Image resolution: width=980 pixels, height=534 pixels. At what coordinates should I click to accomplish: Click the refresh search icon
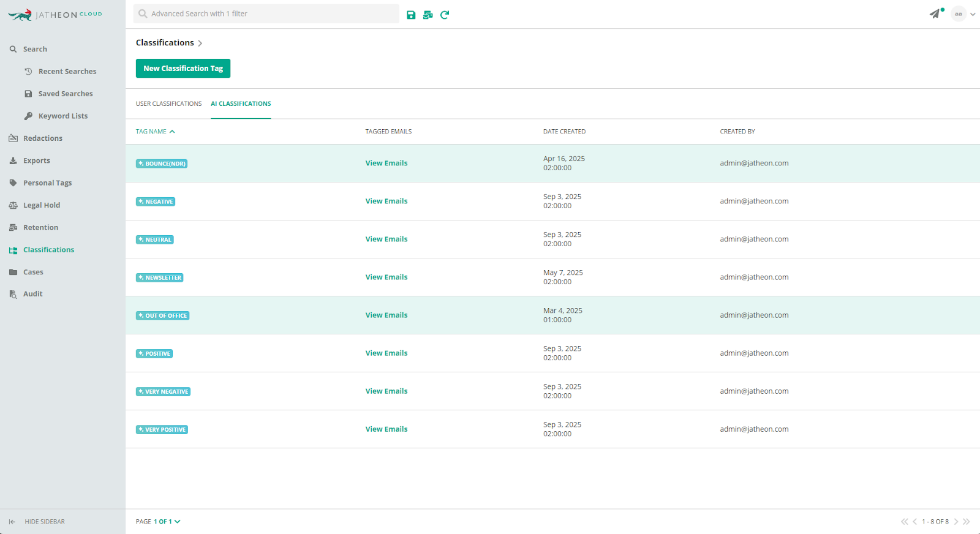click(445, 15)
